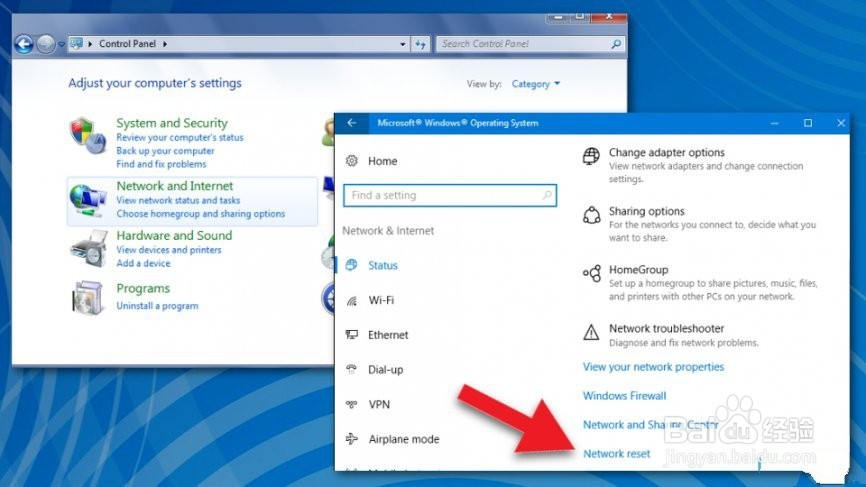Click the Ethernet monitor icon
Viewport: 866px width, 487px height.
(352, 335)
